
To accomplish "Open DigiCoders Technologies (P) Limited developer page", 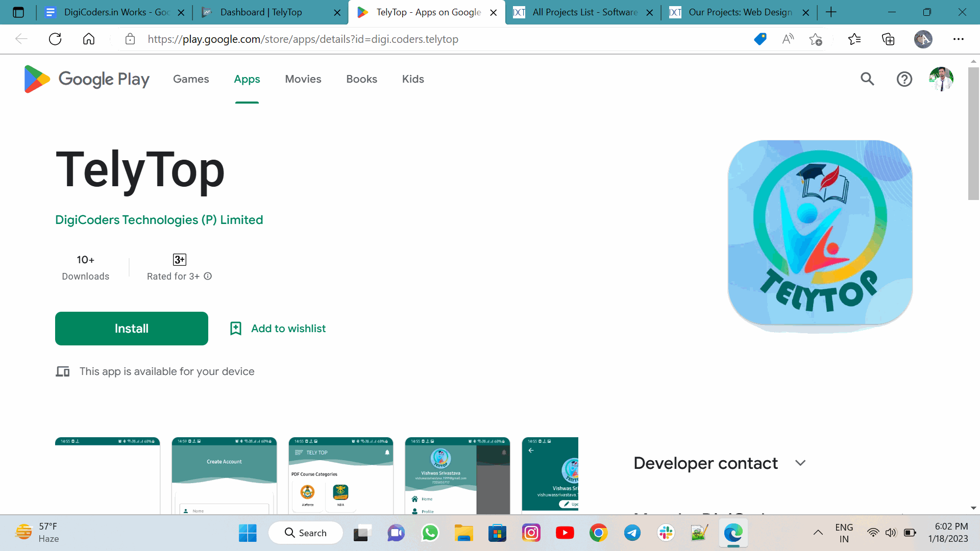I will [159, 220].
